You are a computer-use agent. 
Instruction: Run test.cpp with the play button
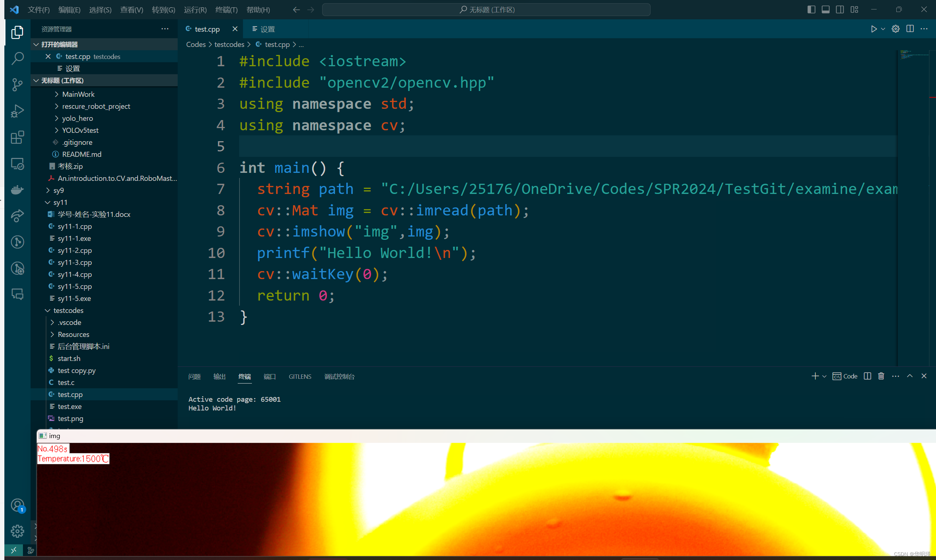tap(873, 29)
